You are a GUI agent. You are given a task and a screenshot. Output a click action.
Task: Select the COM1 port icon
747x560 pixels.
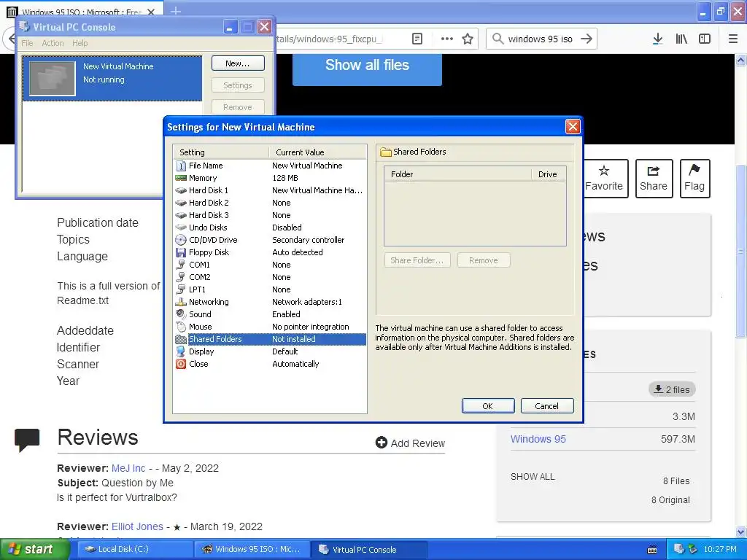point(181,265)
